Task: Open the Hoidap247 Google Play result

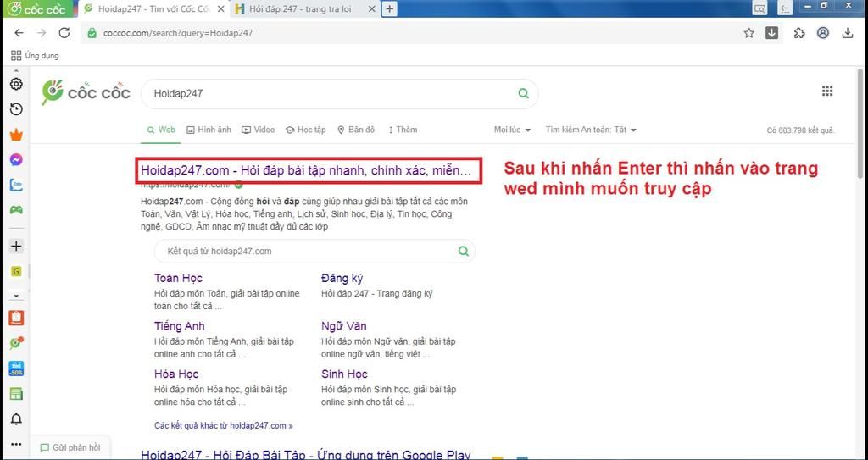Action: click(x=305, y=455)
